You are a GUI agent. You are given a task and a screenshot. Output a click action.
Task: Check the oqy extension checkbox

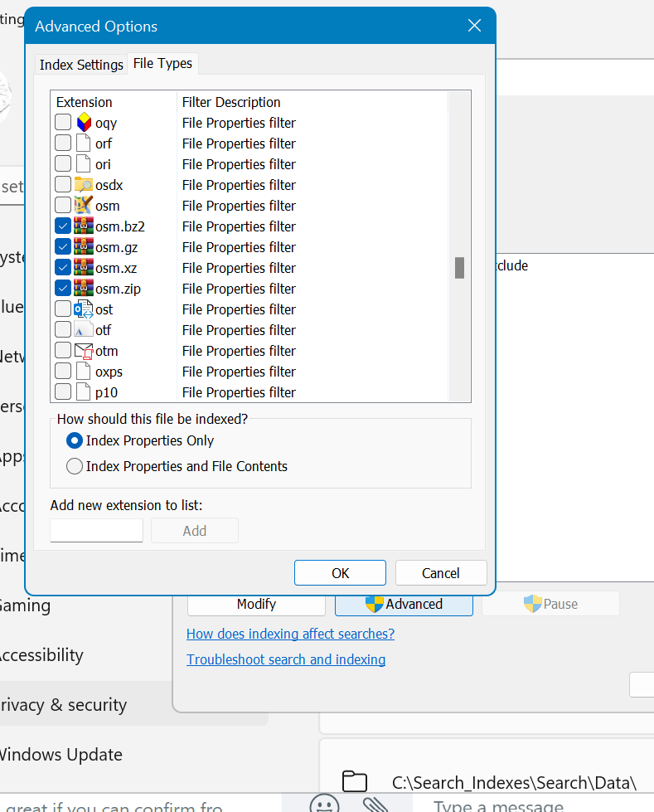tap(63, 122)
